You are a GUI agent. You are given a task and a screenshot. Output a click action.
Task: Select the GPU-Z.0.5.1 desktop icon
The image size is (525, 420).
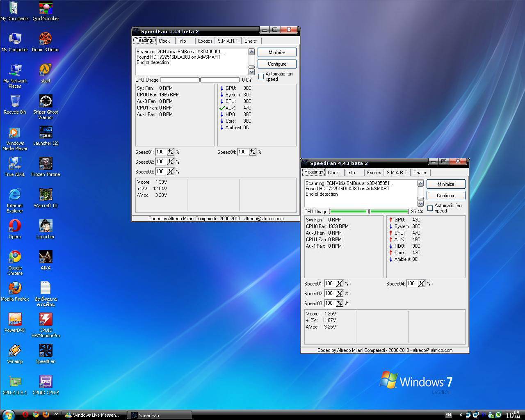[x=15, y=385]
